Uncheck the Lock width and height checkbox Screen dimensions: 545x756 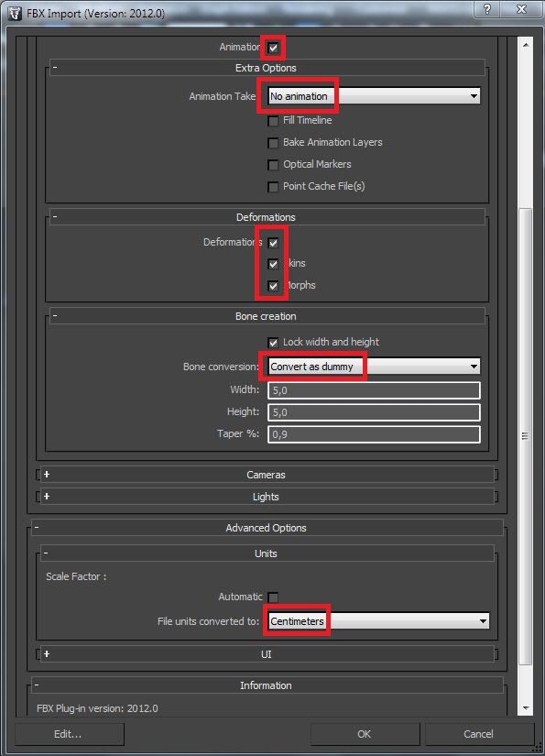point(273,343)
